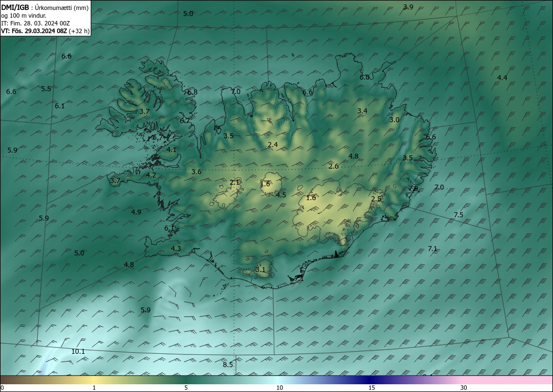The image size is (553, 392).
Task: Click the 4.9 value label
Action: 136,212
